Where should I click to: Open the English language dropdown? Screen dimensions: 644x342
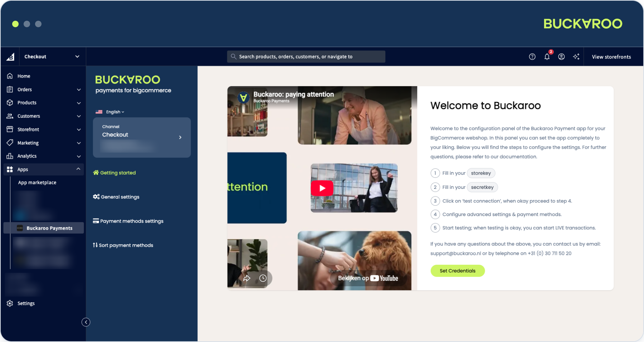coord(110,112)
